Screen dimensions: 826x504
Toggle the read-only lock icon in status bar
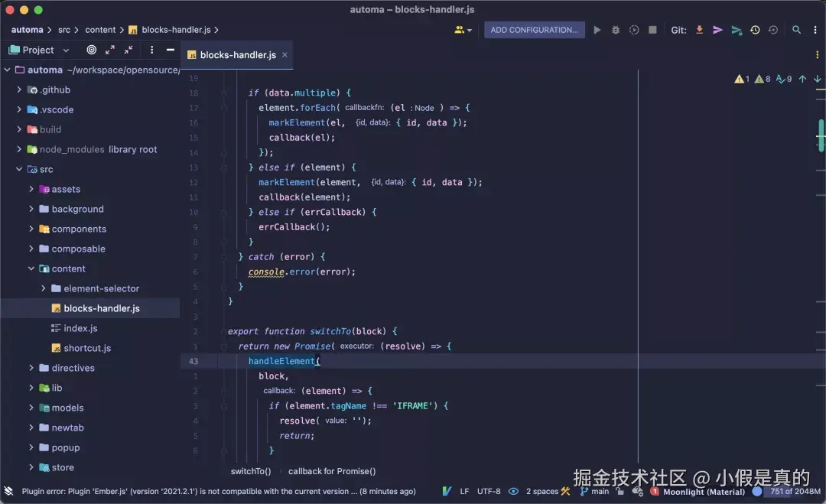point(620,491)
